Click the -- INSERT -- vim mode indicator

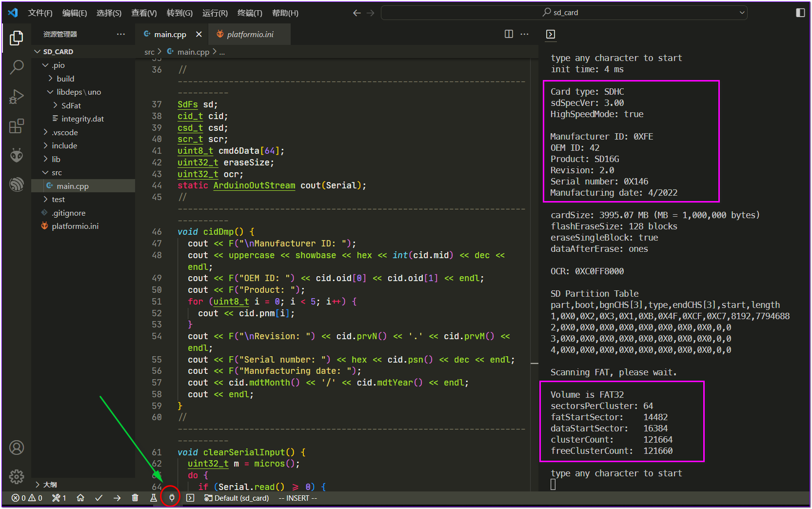tap(298, 498)
